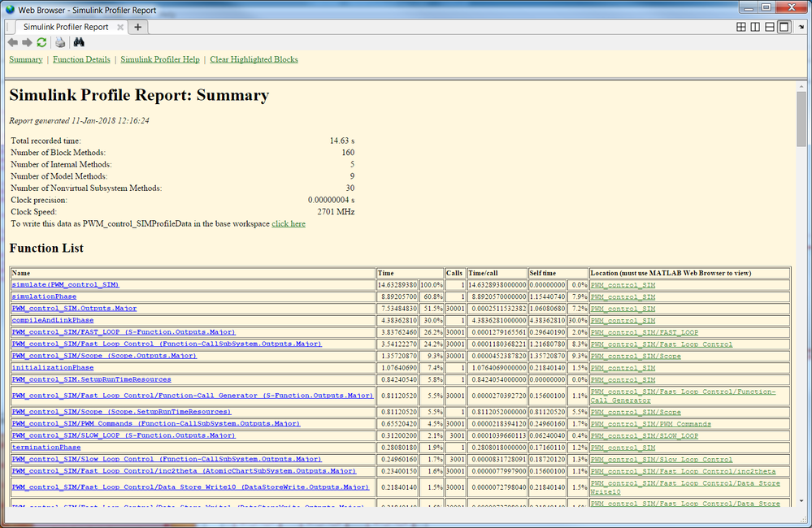
Task: Click location link in simulate row
Action: 623,285
